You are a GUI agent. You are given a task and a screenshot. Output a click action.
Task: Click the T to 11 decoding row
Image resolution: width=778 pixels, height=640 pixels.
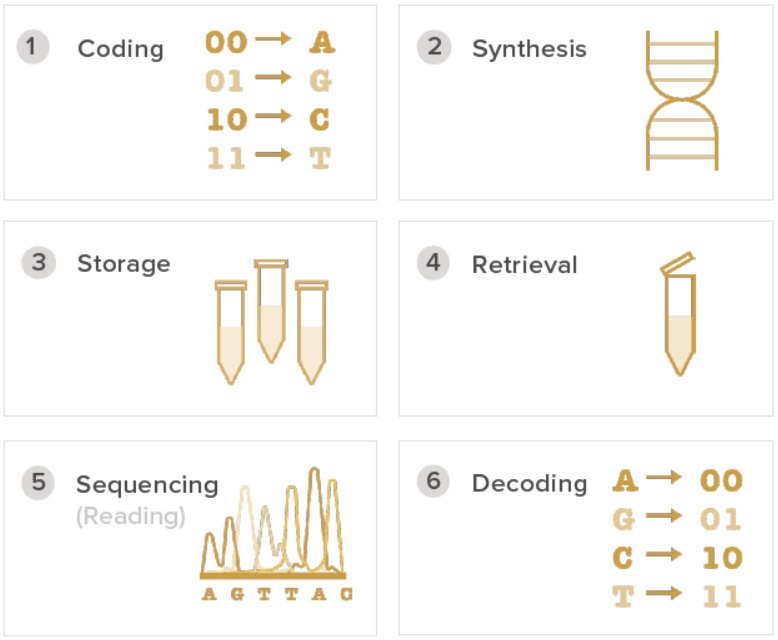click(677, 597)
